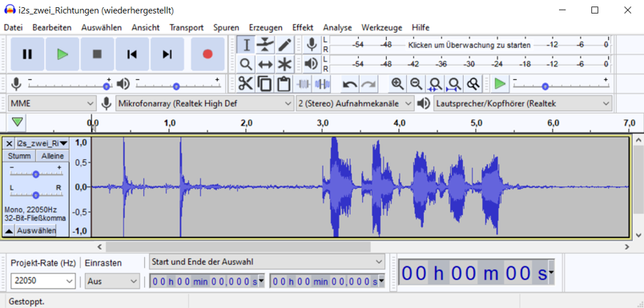
Task: Open the Spuren menu
Action: tap(226, 27)
